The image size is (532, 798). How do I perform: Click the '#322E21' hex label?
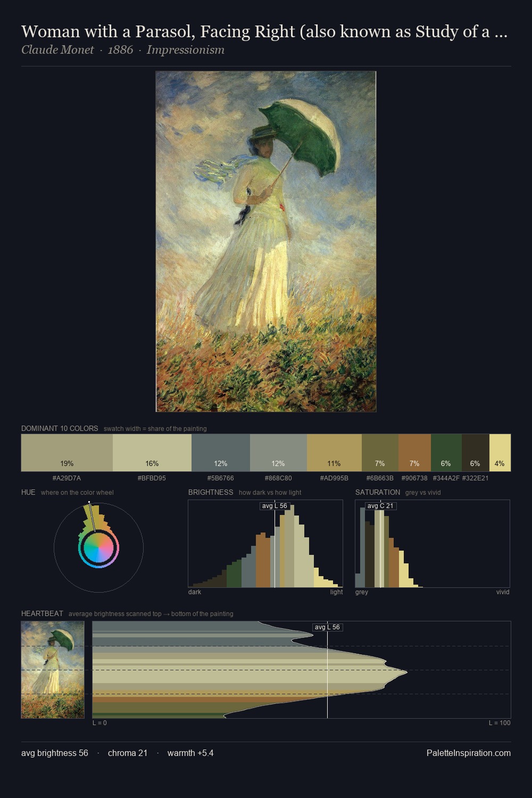click(x=475, y=478)
